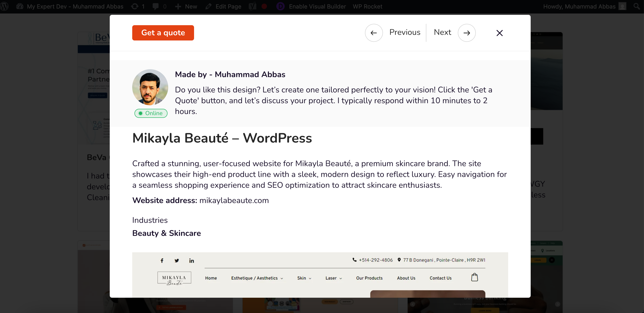Expand the Laser dropdown menu
The height and width of the screenshot is (313, 644).
333,278
